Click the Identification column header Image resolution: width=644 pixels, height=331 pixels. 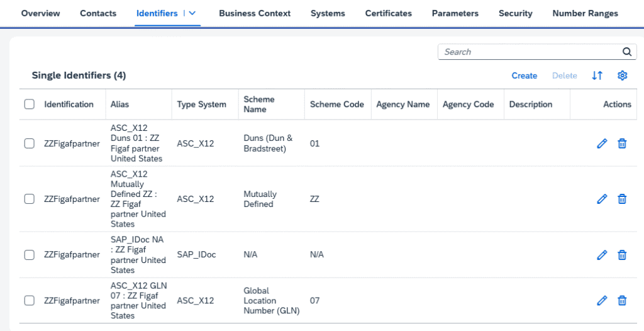[x=69, y=104]
